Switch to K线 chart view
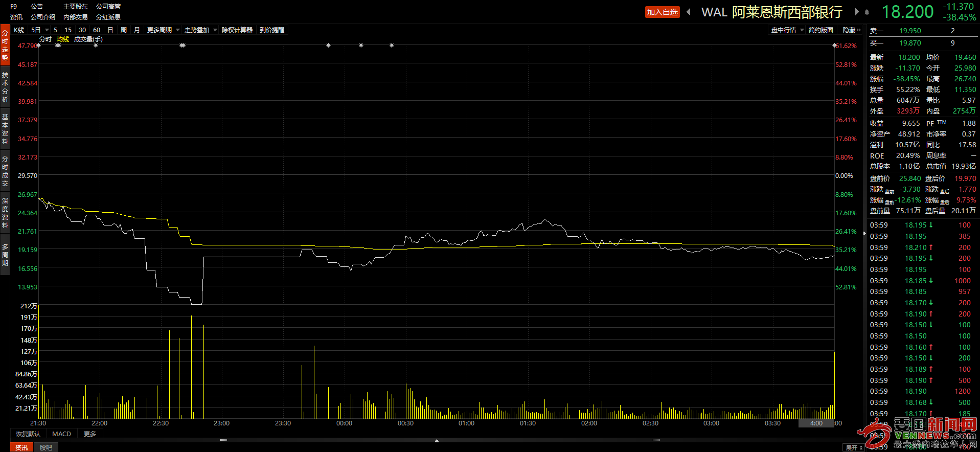The height and width of the screenshot is (452, 980). (x=19, y=30)
